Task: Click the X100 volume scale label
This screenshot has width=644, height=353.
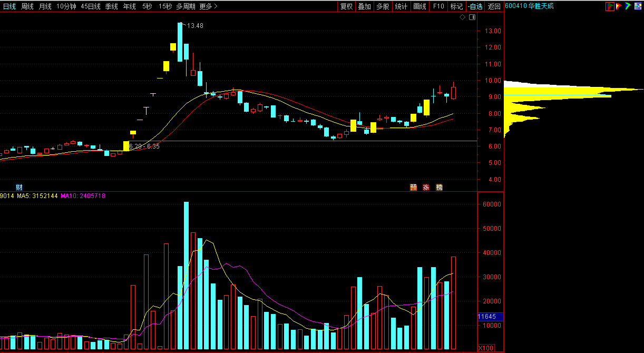Action: click(x=485, y=348)
